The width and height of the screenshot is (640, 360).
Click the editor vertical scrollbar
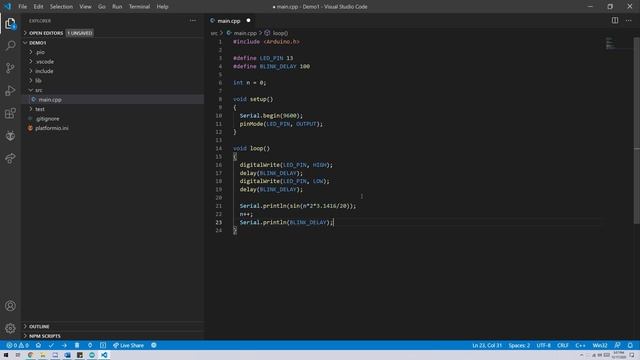pos(636,131)
